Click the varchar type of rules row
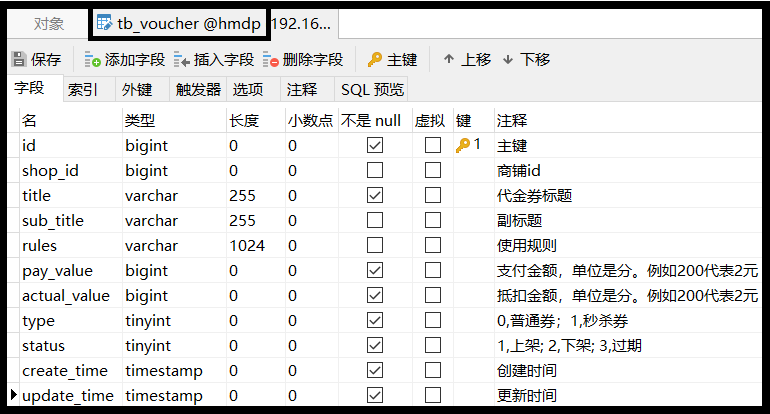 click(151, 246)
